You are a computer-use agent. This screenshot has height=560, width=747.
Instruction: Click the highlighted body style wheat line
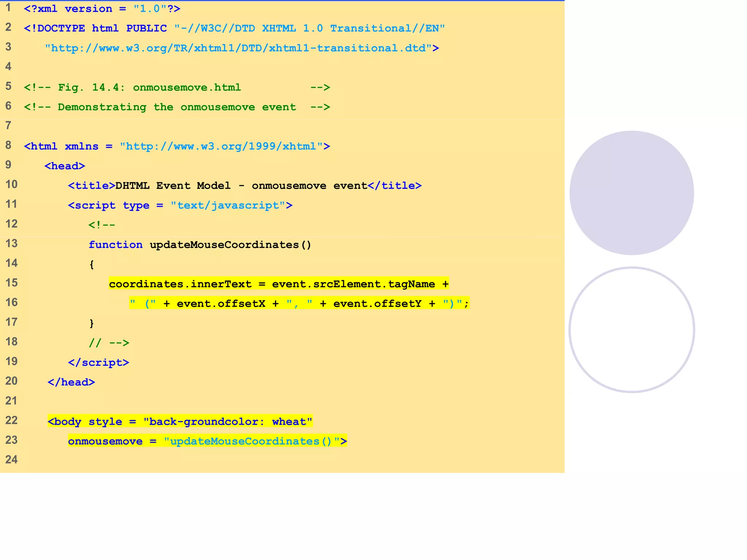click(180, 422)
